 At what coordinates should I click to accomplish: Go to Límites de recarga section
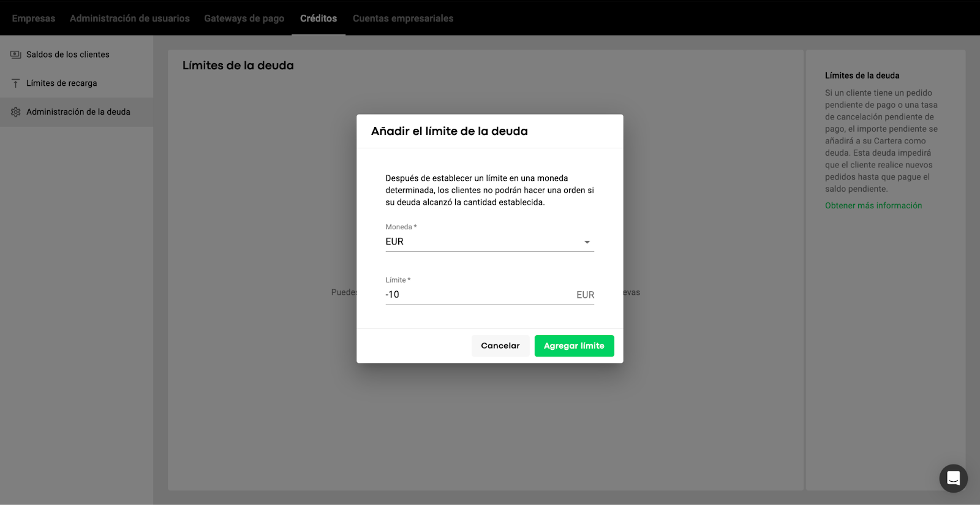(77, 83)
